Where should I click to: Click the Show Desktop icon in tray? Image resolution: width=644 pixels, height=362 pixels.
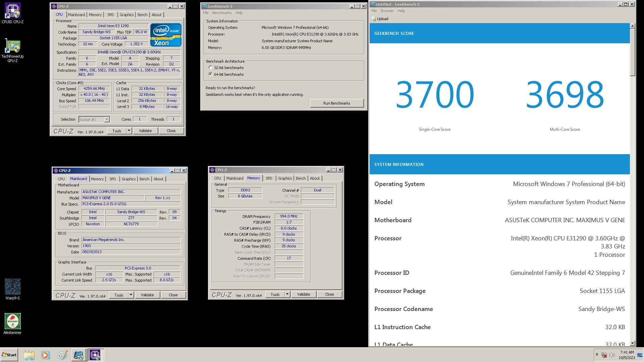pos(640,355)
